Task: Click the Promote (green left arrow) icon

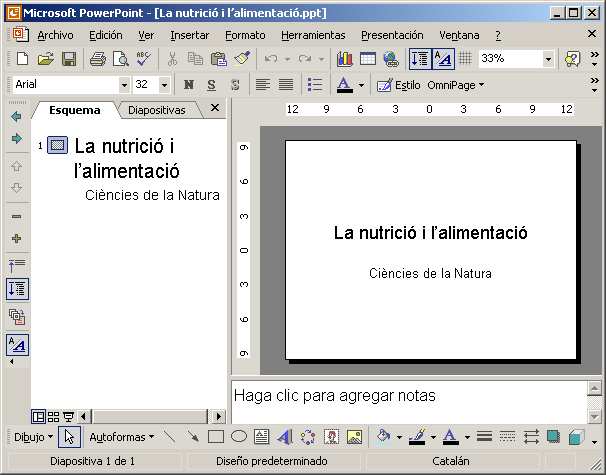Action: click(x=16, y=116)
